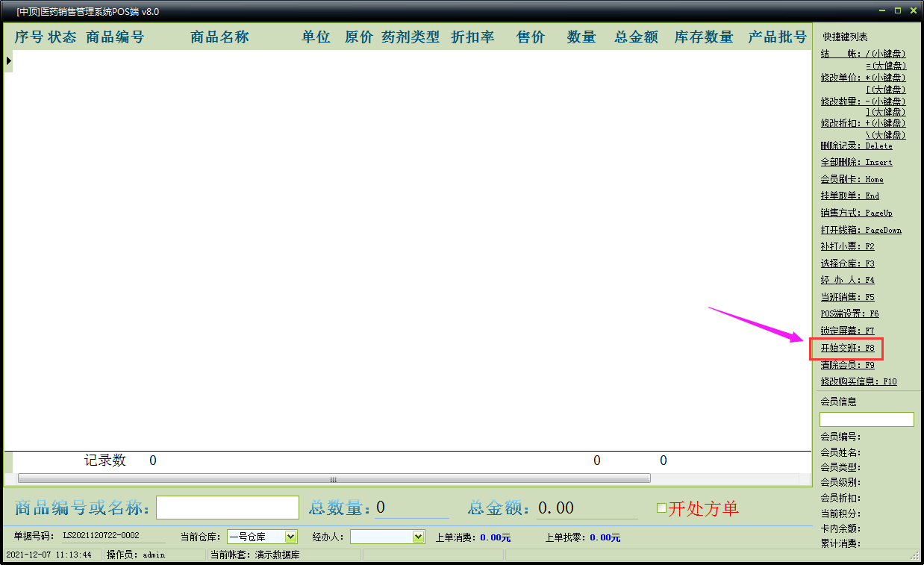
Task: Click 经办人: F4 shortcut link
Action: pyautogui.click(x=847, y=280)
